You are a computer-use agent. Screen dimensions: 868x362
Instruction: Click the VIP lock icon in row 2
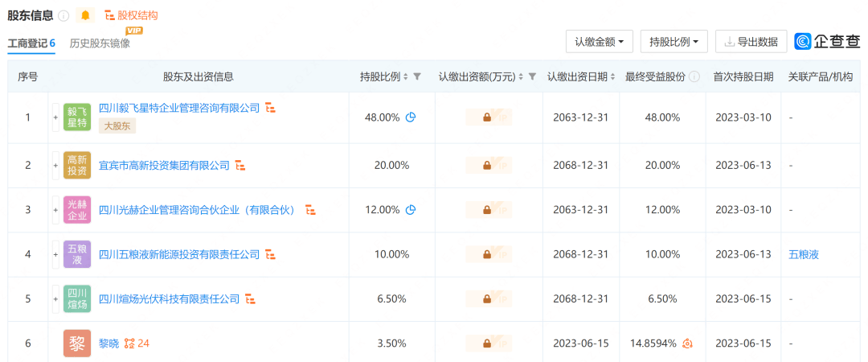pyautogui.click(x=489, y=165)
